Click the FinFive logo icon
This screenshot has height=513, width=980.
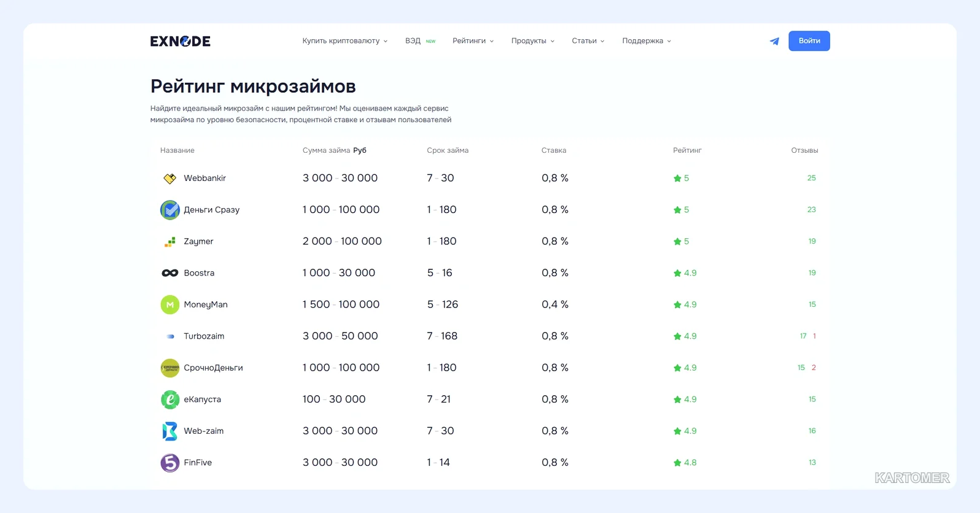click(x=170, y=463)
